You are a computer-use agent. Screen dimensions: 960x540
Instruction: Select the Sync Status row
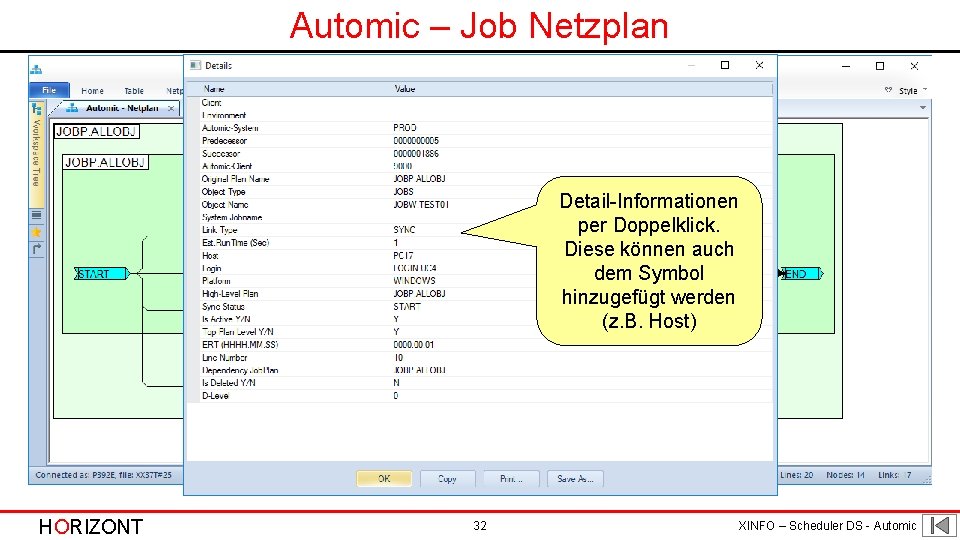coord(479,306)
